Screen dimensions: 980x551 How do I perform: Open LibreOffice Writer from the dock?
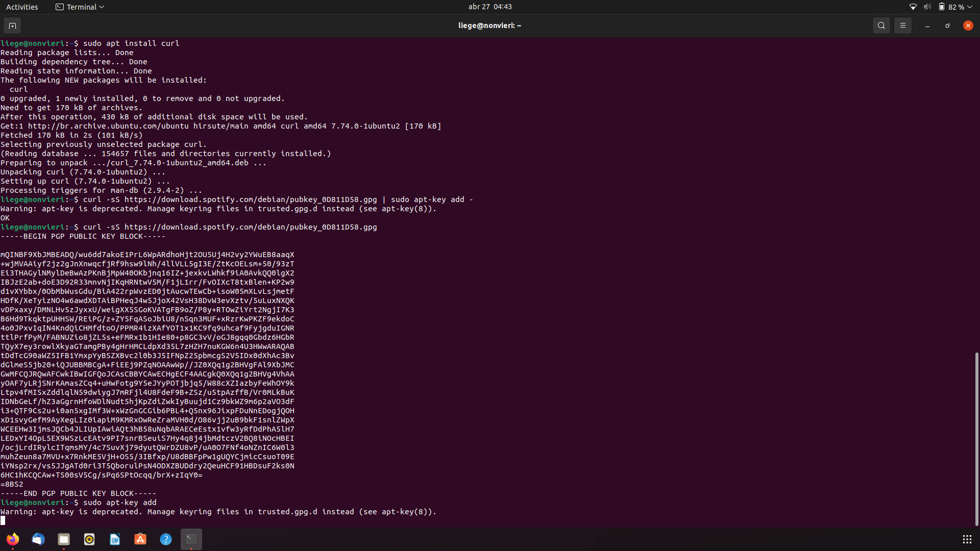point(114,539)
